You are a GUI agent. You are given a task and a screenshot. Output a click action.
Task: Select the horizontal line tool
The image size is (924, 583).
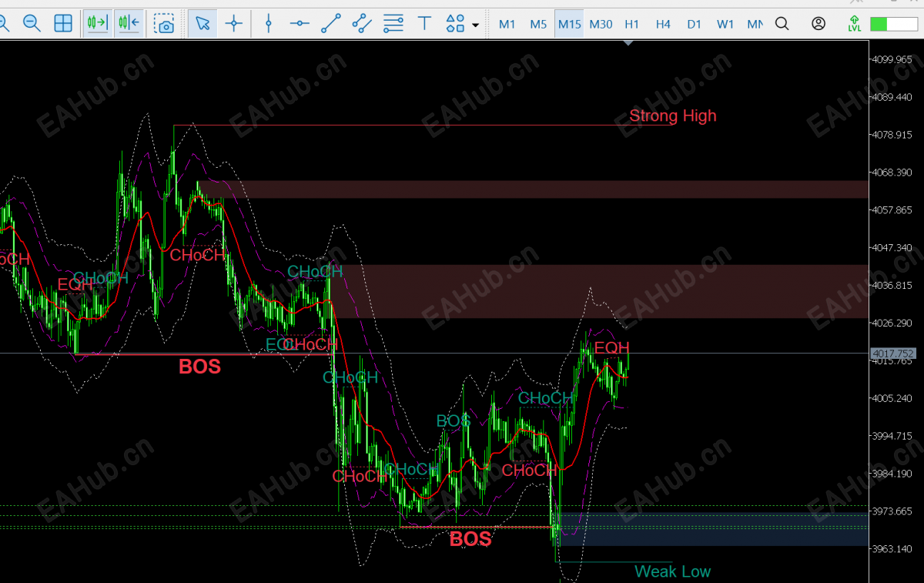pos(300,24)
